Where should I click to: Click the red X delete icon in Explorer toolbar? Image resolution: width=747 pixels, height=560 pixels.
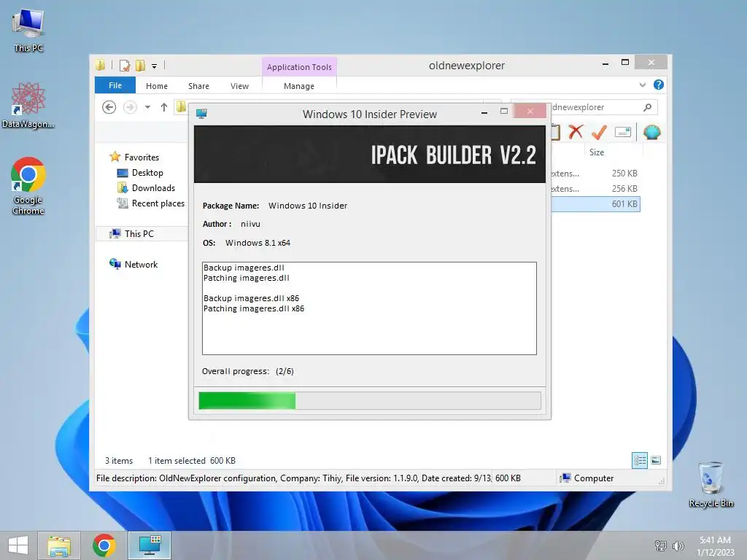tap(576, 132)
